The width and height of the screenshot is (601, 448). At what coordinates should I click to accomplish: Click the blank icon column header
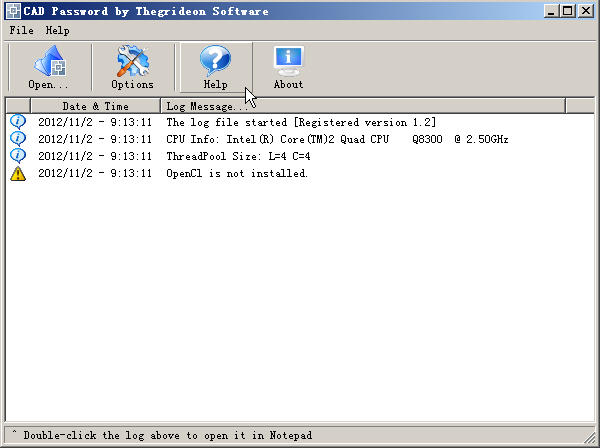coord(18,106)
